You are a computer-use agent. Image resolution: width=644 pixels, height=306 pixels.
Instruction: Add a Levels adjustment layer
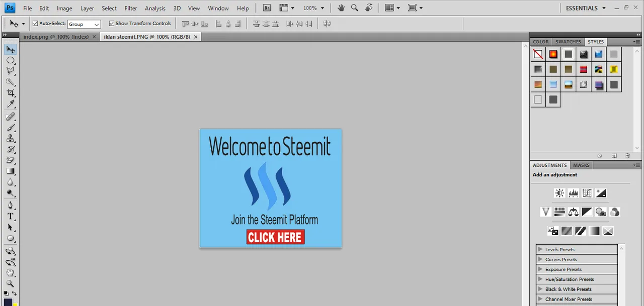click(573, 193)
